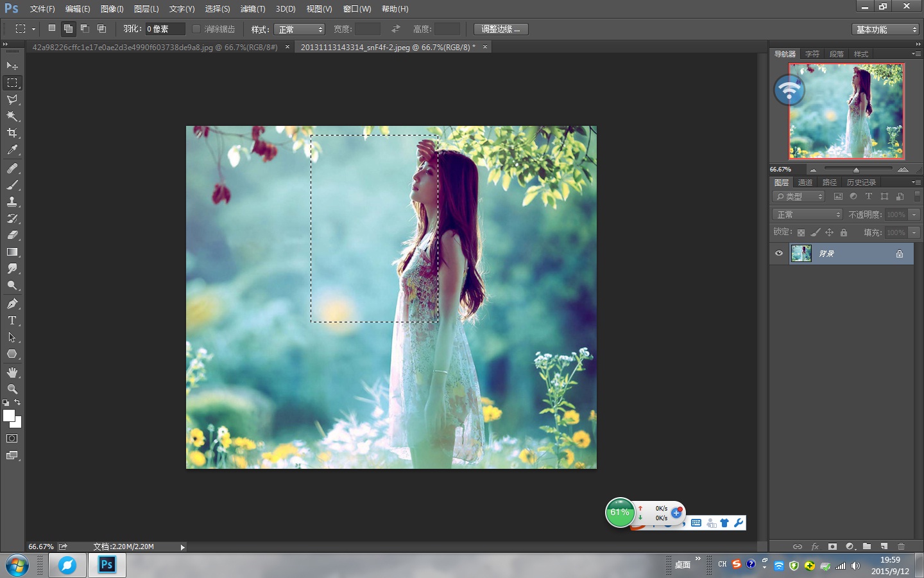Switch to the 历史记录 history tab
The image size is (924, 578).
click(861, 182)
